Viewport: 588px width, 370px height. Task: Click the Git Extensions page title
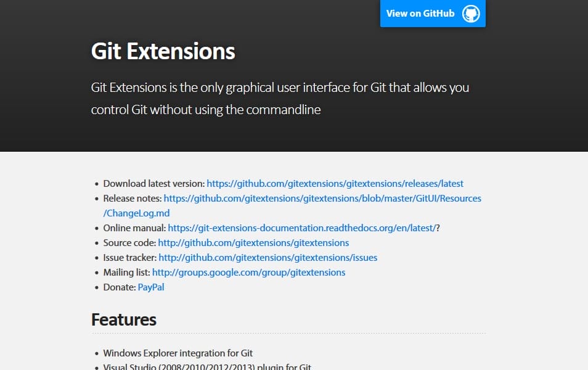click(163, 51)
